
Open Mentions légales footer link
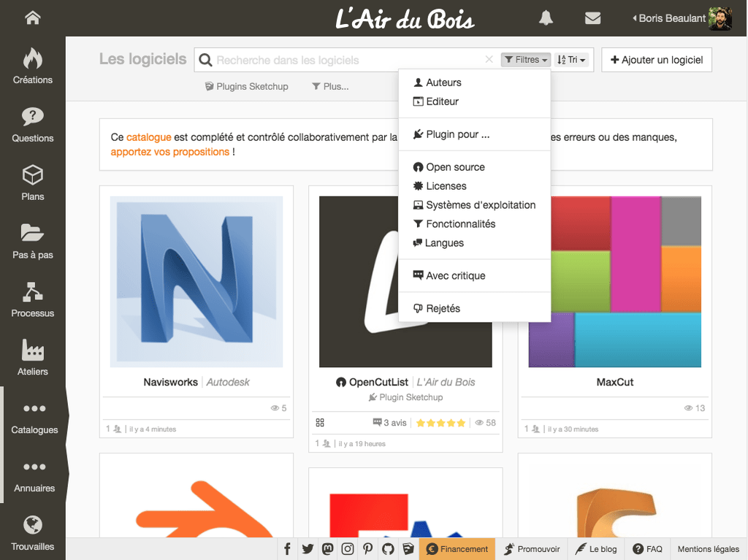click(x=709, y=549)
